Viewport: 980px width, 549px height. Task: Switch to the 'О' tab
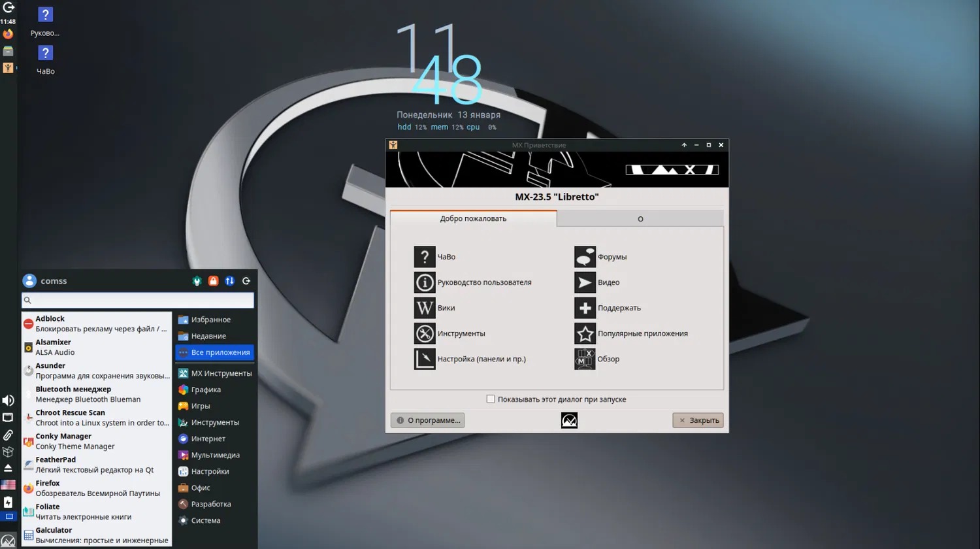pos(640,219)
